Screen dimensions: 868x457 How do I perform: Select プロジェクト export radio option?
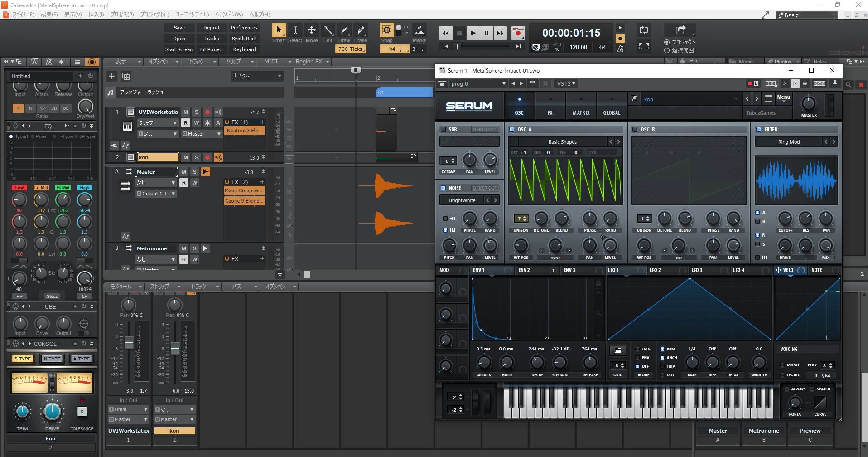(667, 42)
